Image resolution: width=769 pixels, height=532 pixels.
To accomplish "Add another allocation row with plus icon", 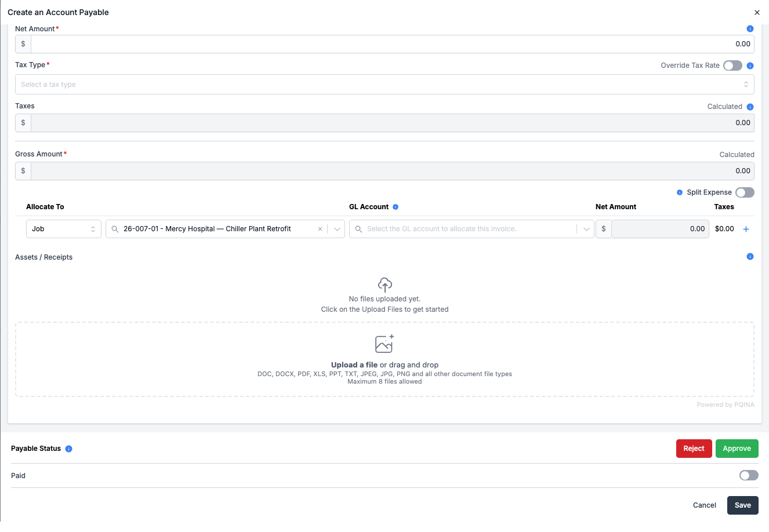I will tap(746, 229).
